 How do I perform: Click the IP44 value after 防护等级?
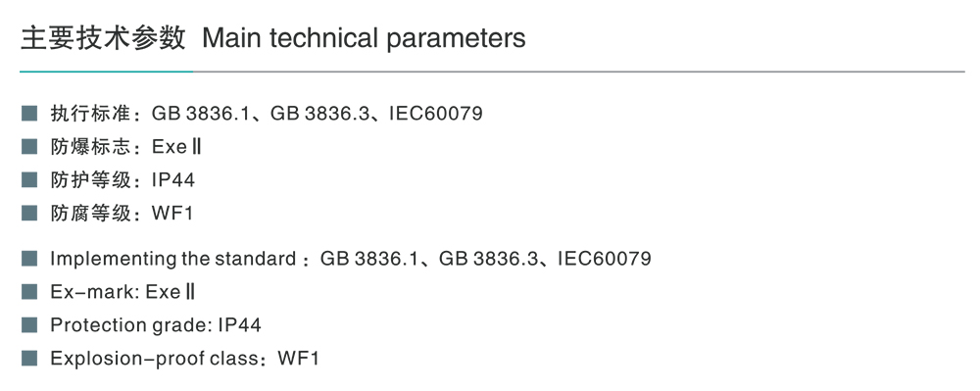click(x=173, y=180)
